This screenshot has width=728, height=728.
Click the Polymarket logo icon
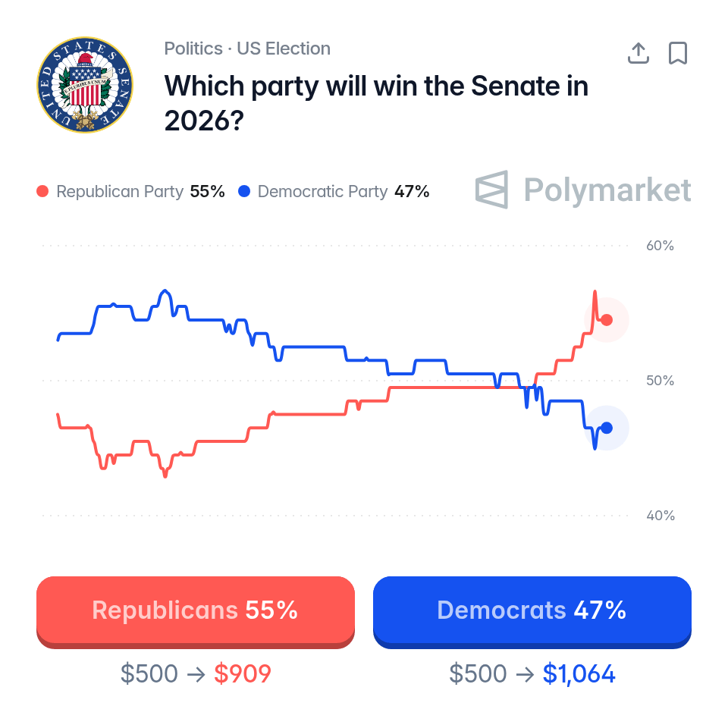(491, 190)
